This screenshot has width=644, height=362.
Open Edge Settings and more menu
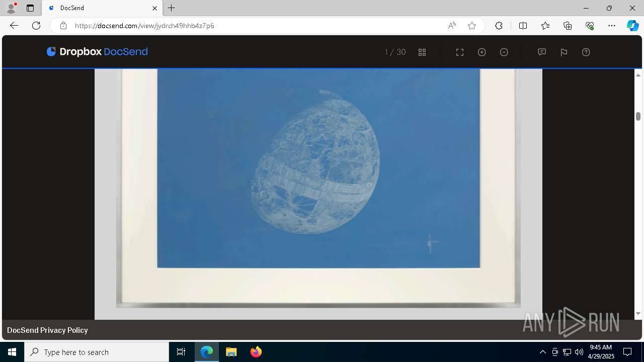coord(612,26)
